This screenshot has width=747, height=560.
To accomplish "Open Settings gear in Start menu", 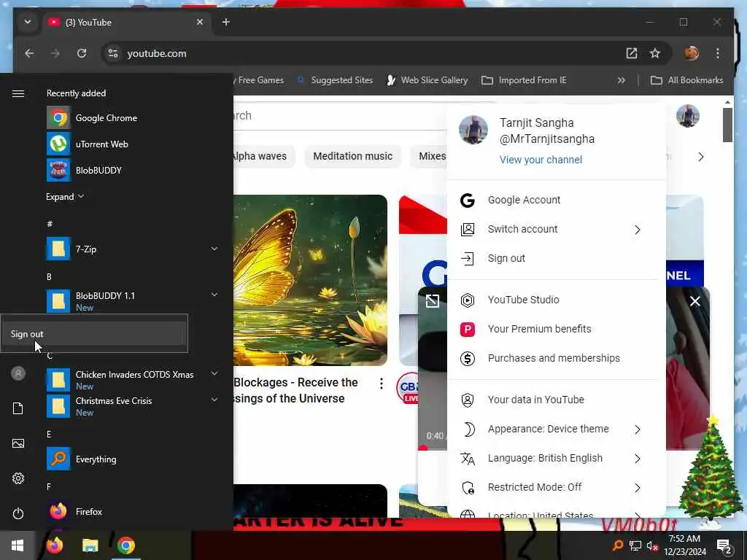I will point(18,478).
